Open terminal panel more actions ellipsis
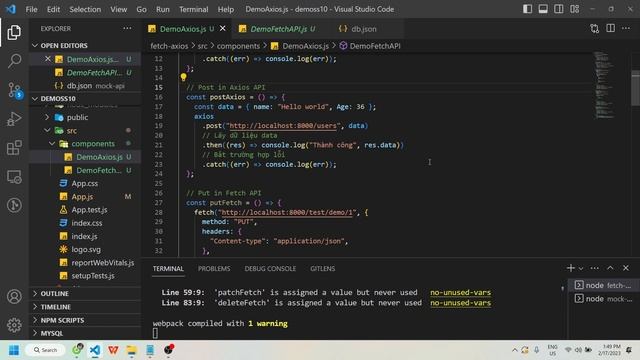Viewport: 640px width, 360px height. coord(595,268)
